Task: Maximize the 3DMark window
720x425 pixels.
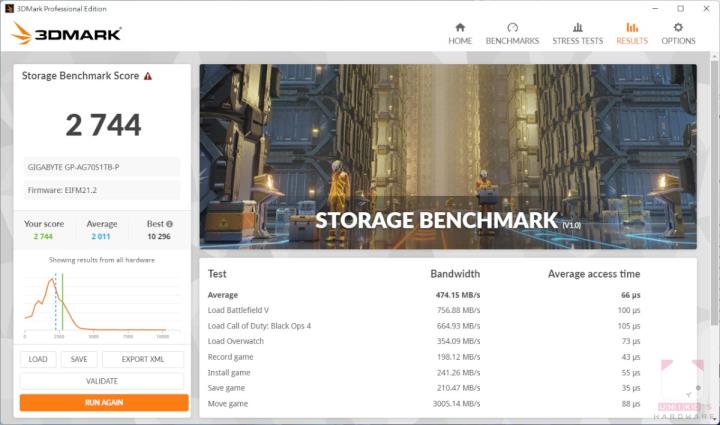Action: pyautogui.click(x=681, y=8)
